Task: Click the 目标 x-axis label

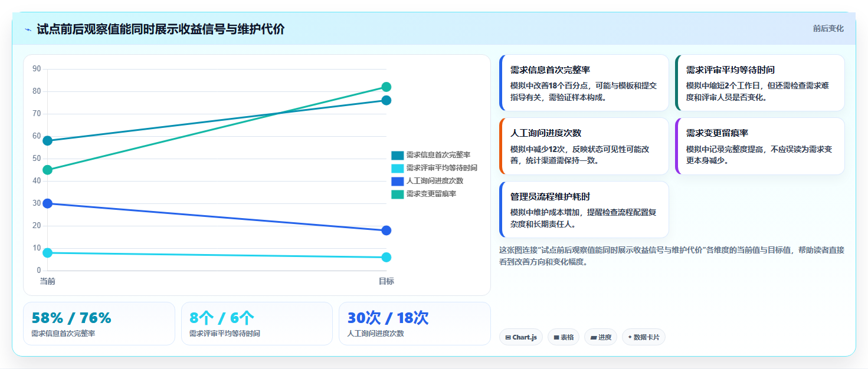Action: click(x=386, y=281)
